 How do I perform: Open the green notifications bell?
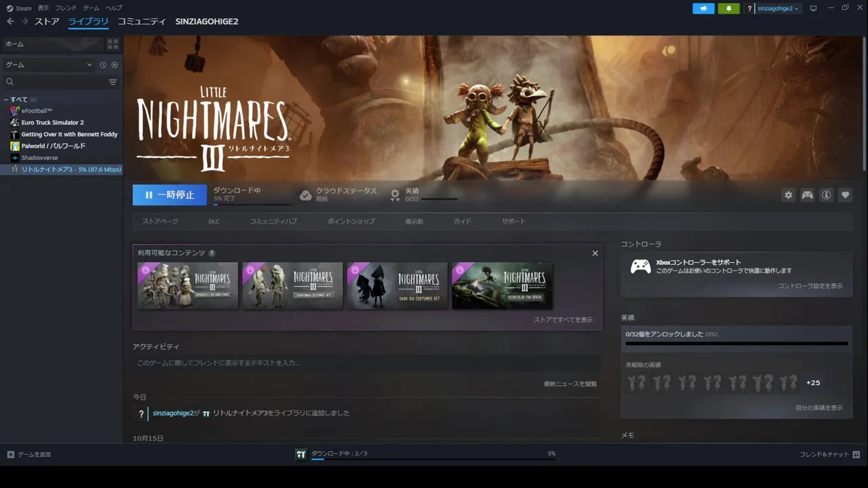[729, 8]
